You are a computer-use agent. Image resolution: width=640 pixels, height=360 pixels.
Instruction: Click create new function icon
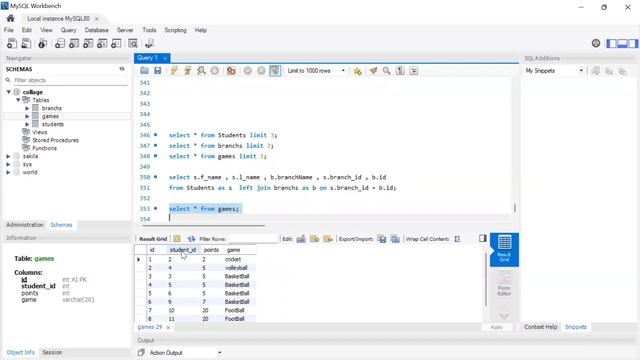pyautogui.click(x=116, y=43)
